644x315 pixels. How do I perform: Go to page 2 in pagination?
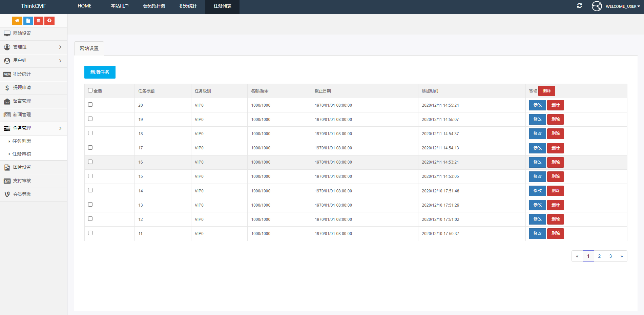click(x=599, y=256)
